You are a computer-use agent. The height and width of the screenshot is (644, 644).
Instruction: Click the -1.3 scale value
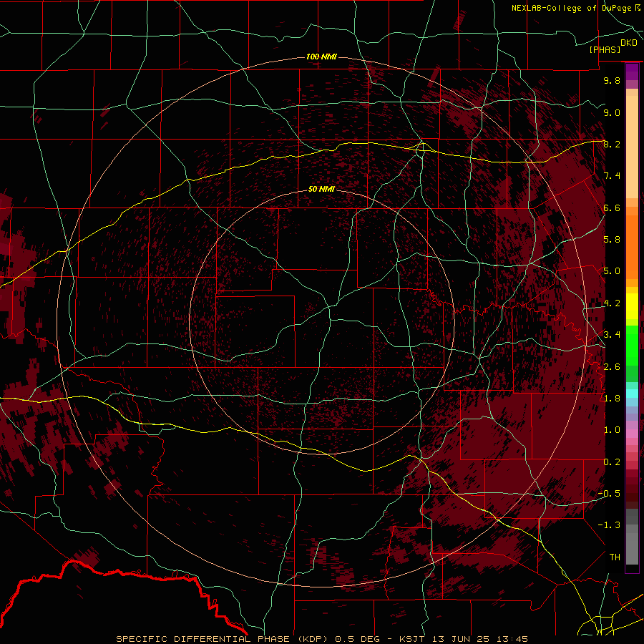[609, 525]
